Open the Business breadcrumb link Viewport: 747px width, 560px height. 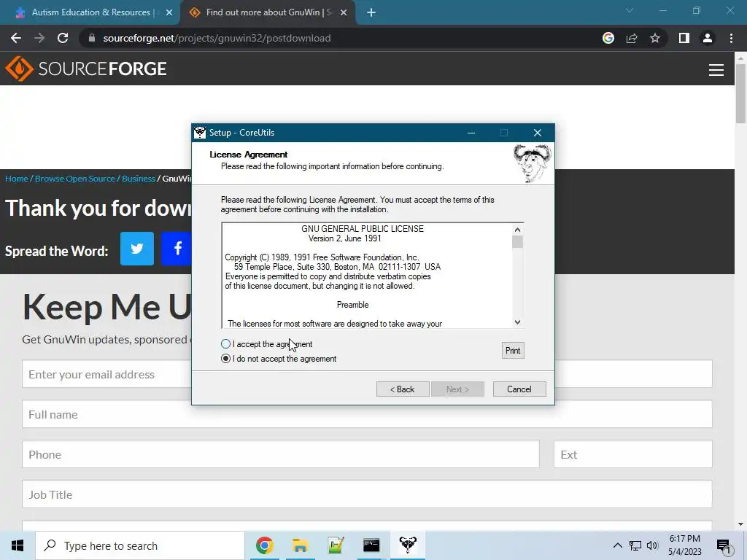click(139, 179)
